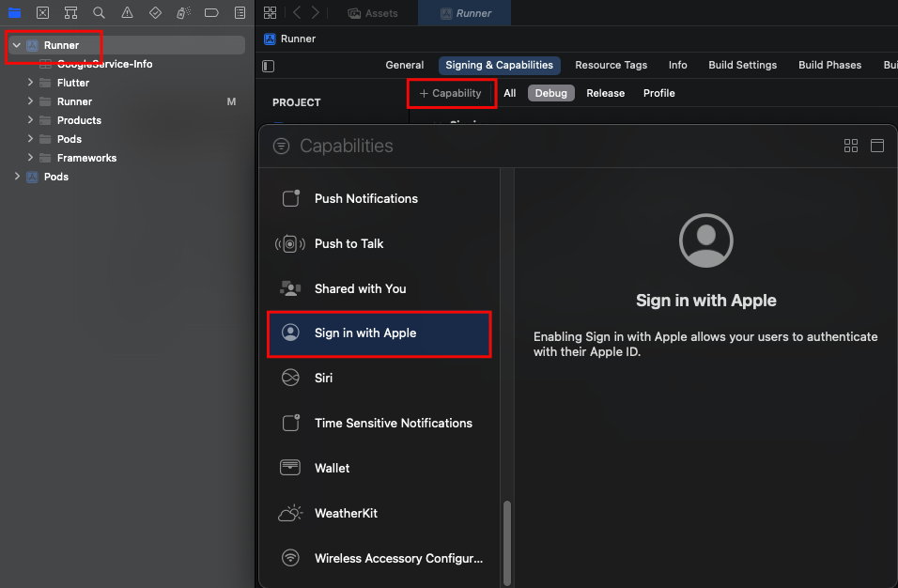Click the Wireless Accessory Configuration icon

(x=290, y=558)
